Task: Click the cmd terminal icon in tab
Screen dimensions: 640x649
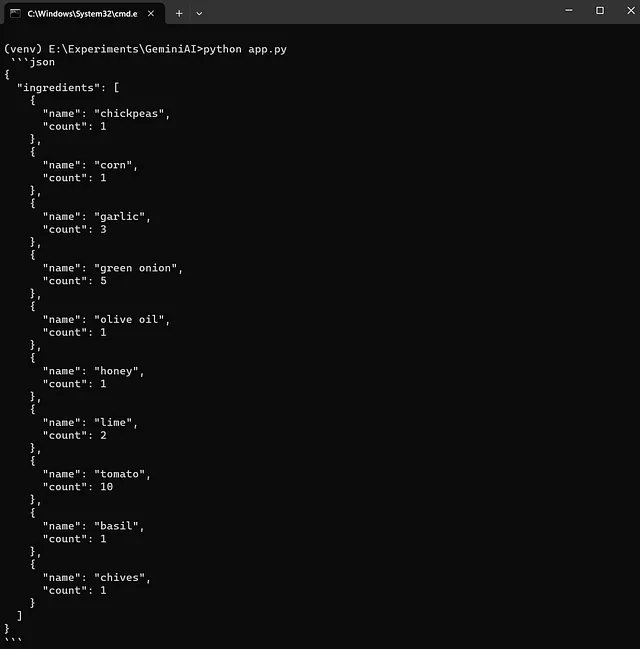Action: pyautogui.click(x=15, y=14)
